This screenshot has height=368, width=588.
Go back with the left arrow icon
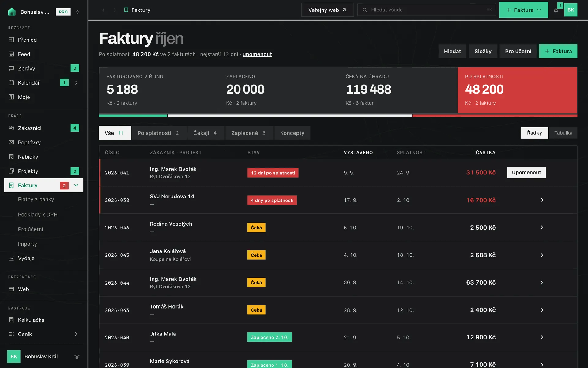coord(103,10)
